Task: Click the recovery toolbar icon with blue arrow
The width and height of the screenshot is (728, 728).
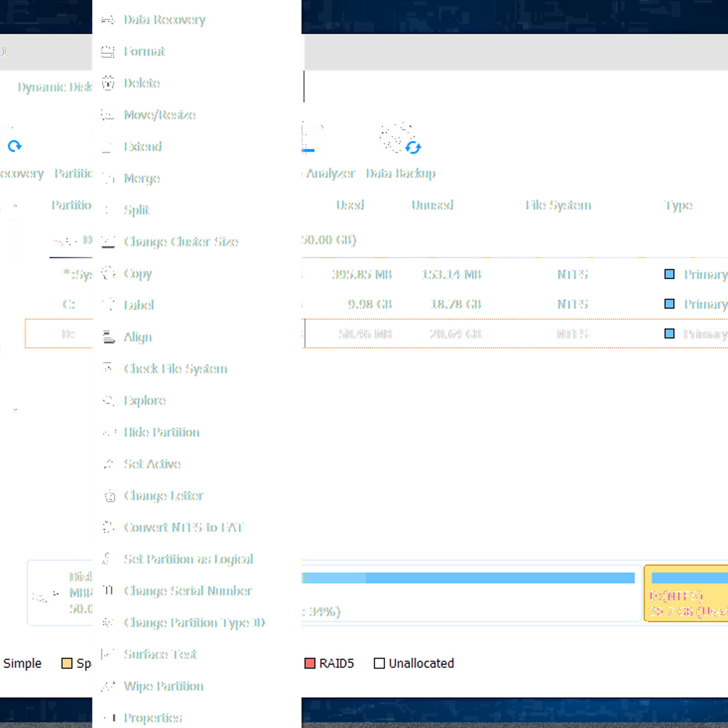Action: (15, 146)
